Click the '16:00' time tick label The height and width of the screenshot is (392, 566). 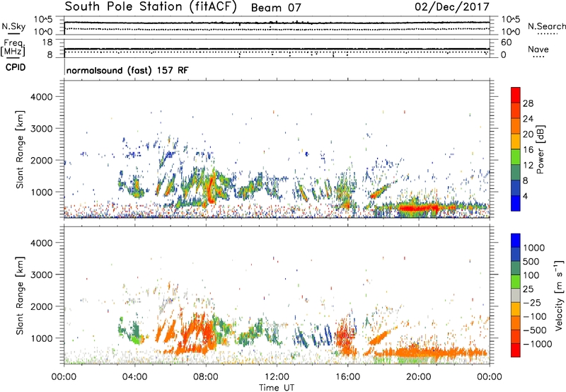click(x=347, y=377)
